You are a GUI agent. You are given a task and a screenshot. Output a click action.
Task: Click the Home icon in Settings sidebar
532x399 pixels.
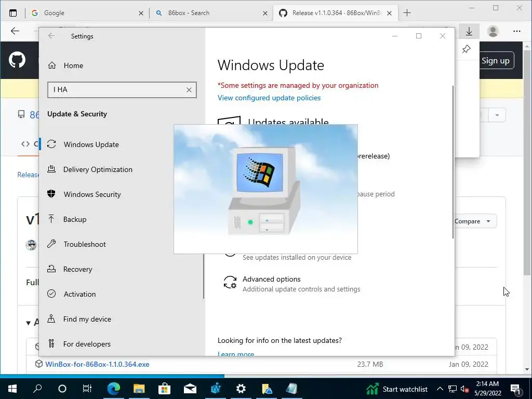(x=52, y=65)
